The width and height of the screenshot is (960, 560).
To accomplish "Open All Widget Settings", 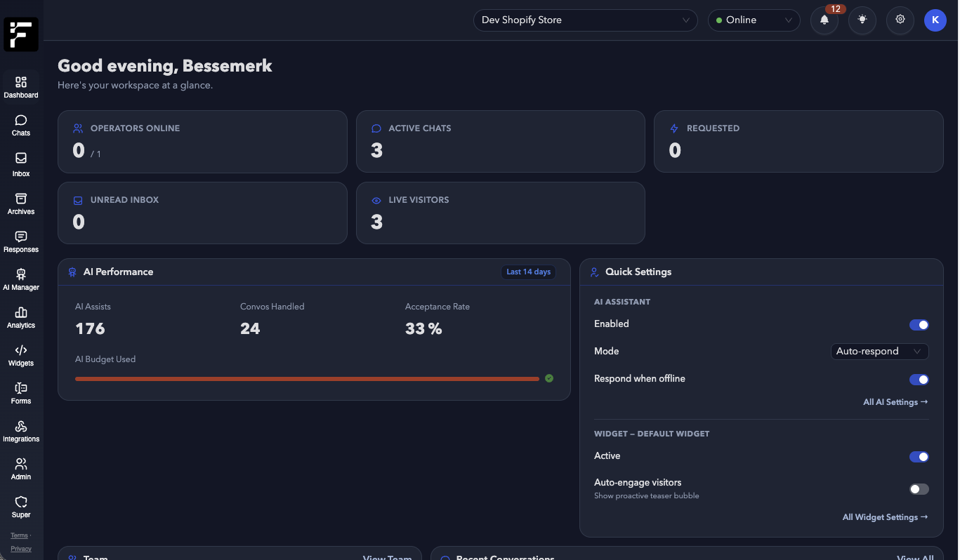I will click(x=884, y=516).
